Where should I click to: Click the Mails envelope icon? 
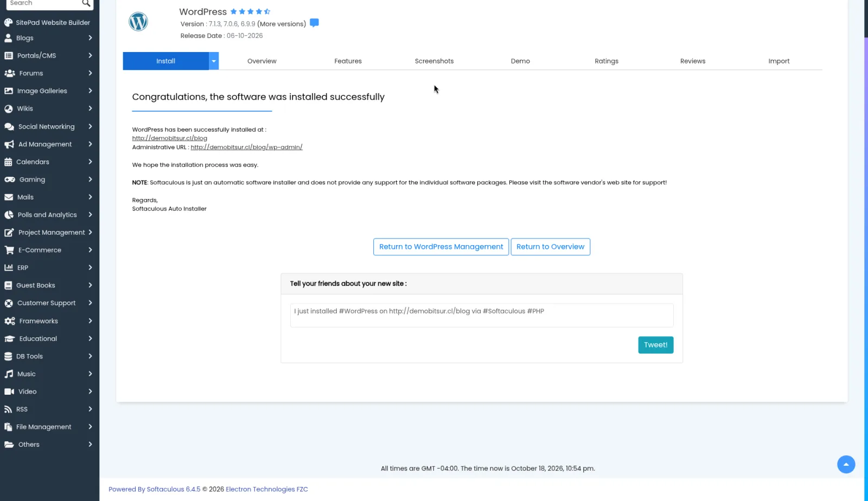click(9, 197)
